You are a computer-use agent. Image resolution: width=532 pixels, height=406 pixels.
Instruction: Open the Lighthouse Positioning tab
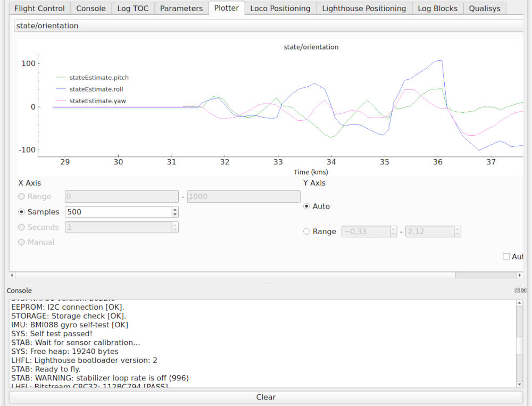(364, 9)
